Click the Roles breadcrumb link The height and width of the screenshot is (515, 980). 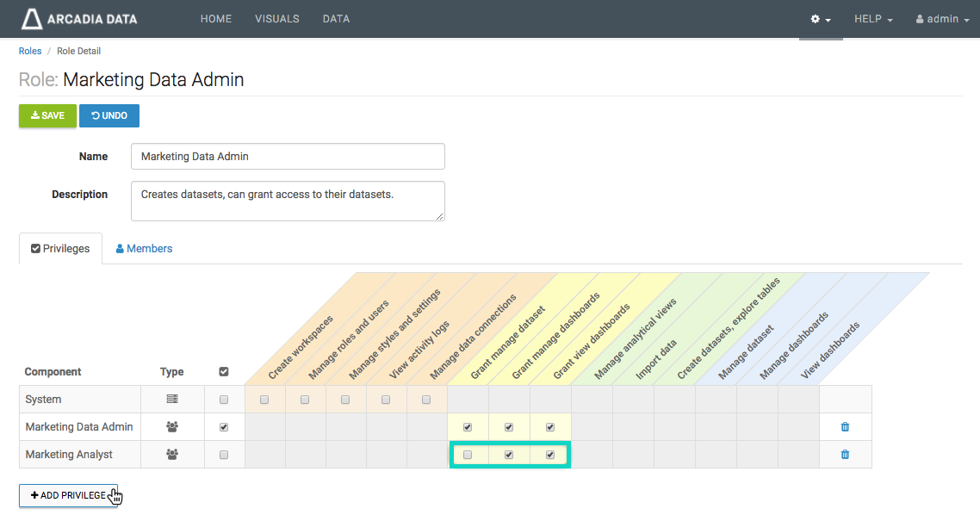(30, 51)
